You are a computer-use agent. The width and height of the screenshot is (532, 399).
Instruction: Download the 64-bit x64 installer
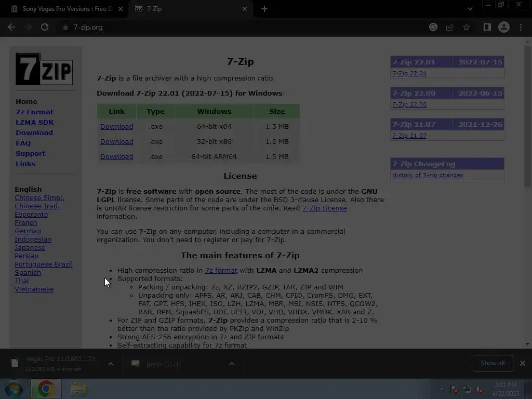click(116, 127)
